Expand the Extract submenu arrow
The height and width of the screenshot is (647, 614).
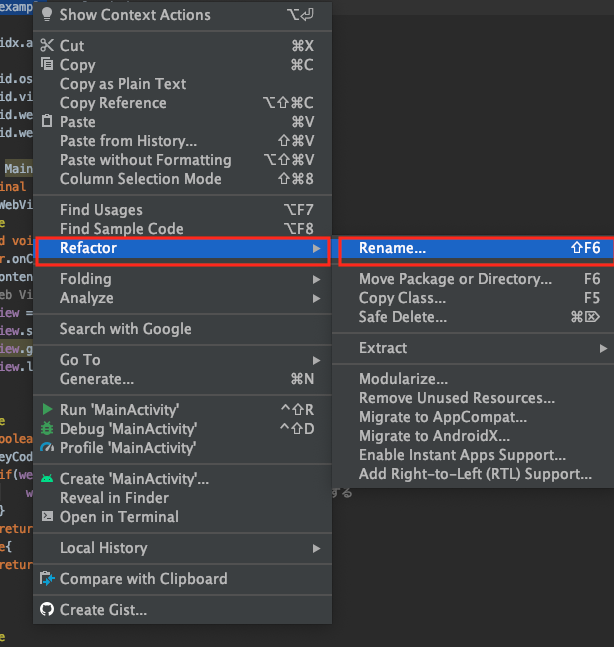(603, 349)
